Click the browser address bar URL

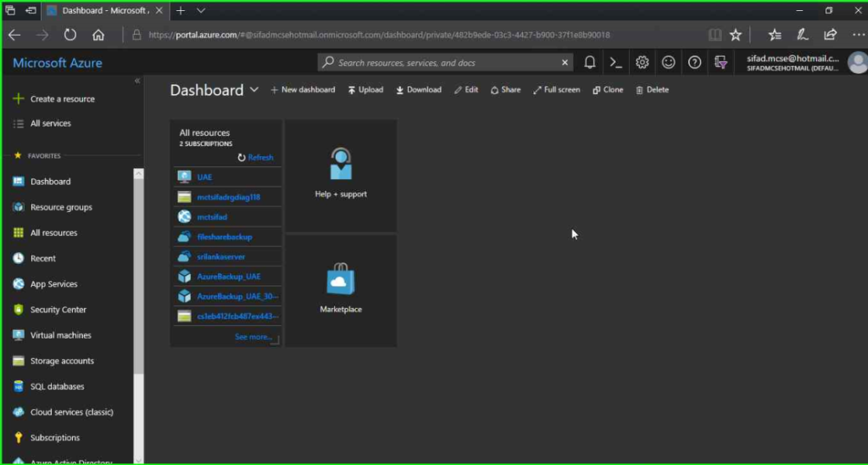[x=379, y=35]
